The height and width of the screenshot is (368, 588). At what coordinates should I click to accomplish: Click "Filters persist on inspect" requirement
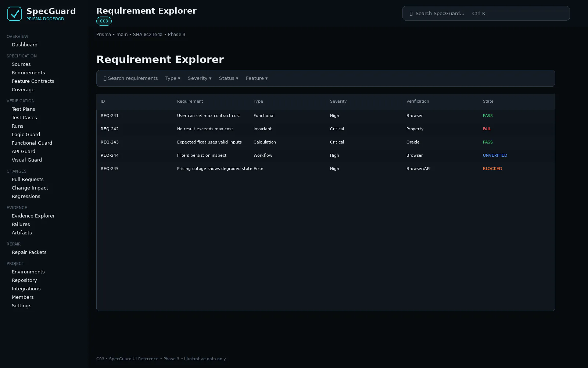tap(202, 155)
